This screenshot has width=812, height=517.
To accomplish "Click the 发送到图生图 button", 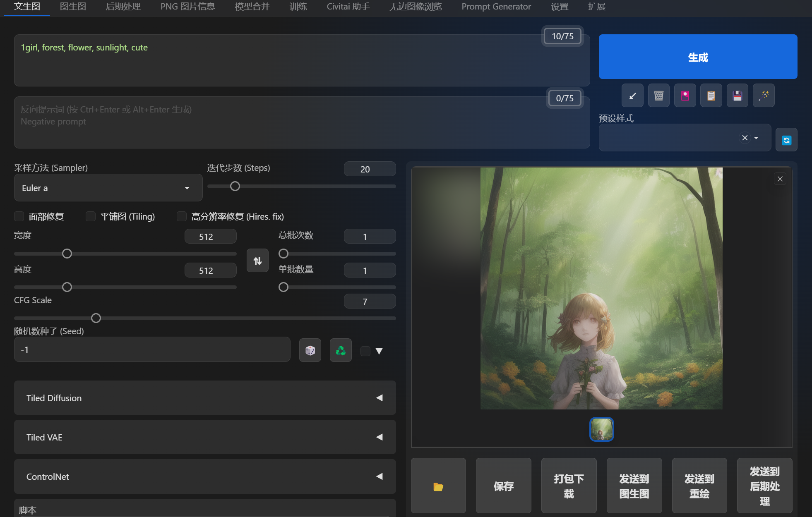I will [634, 486].
